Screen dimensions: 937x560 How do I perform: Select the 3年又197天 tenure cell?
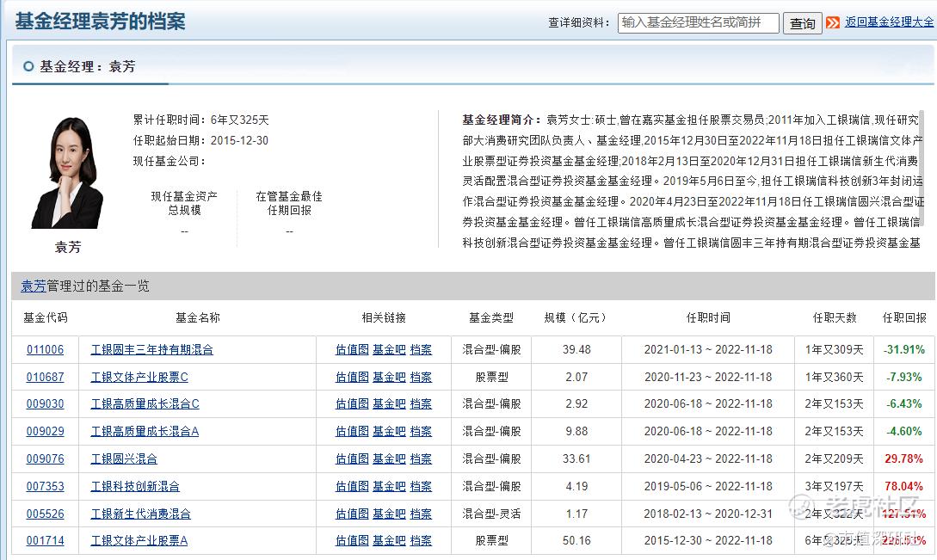pyautogui.click(x=835, y=487)
